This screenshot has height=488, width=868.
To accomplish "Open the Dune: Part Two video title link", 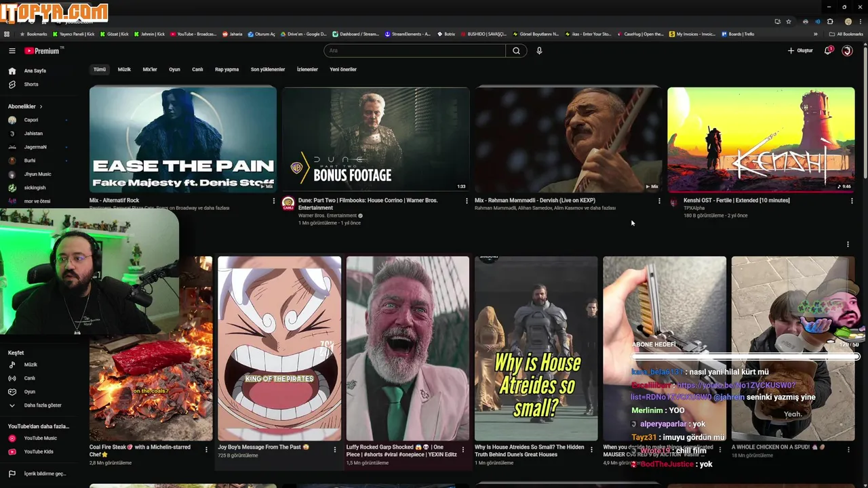I will (x=368, y=204).
